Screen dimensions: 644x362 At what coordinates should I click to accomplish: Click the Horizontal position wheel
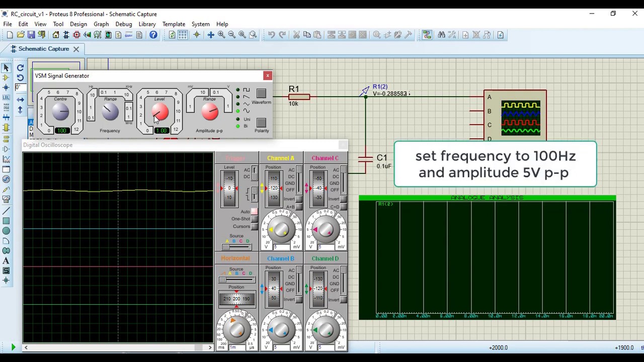click(236, 299)
